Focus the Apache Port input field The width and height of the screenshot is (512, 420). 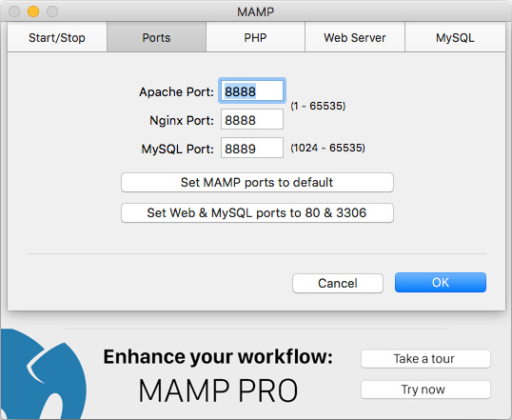click(x=252, y=90)
